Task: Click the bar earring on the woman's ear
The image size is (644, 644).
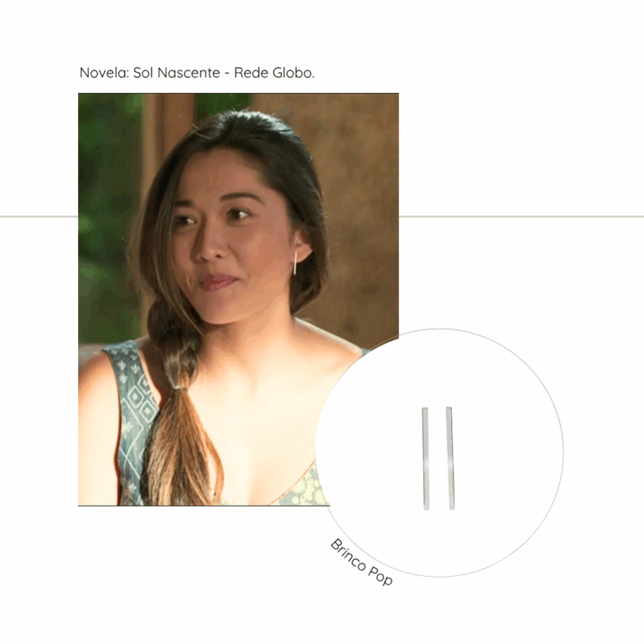Action: click(x=295, y=263)
